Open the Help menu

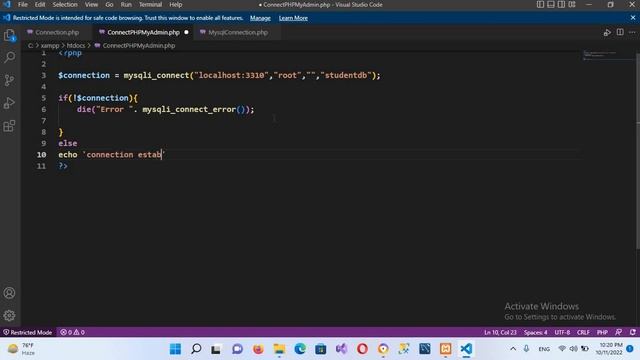point(176,4)
